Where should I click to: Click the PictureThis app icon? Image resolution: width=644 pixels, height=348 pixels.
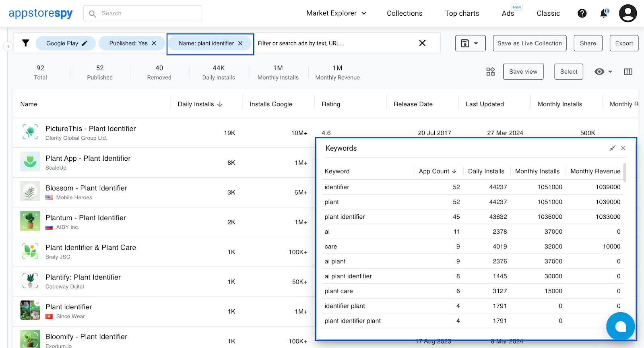pos(30,132)
